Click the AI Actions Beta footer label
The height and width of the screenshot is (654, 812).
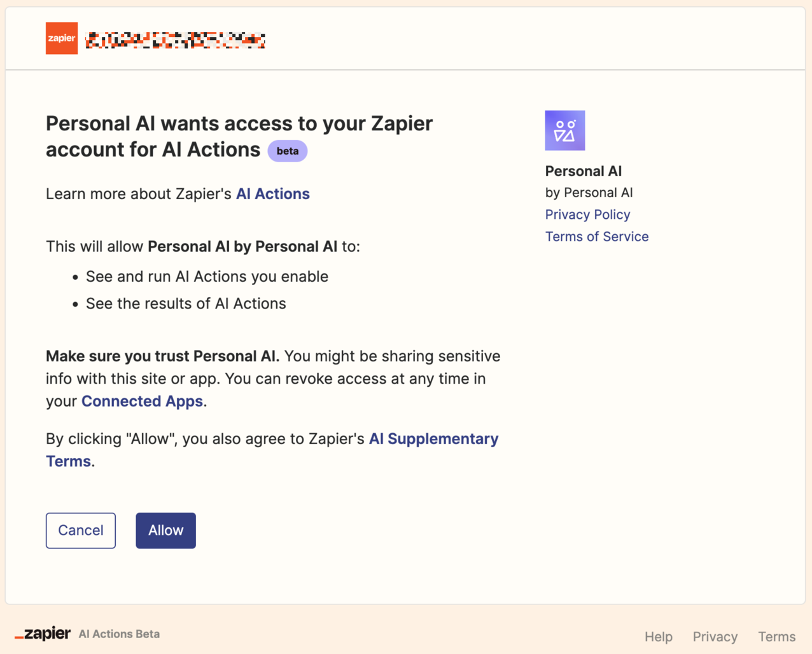coord(119,634)
